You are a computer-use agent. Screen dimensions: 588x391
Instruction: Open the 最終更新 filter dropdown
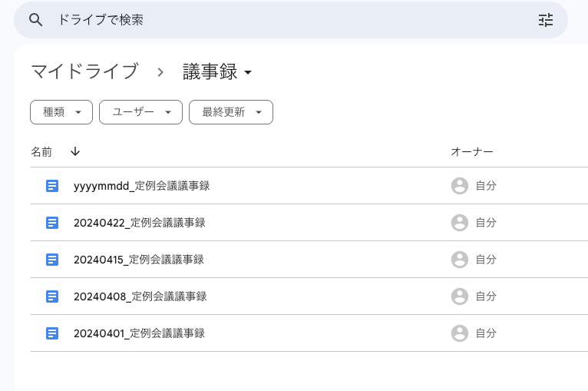pos(231,112)
